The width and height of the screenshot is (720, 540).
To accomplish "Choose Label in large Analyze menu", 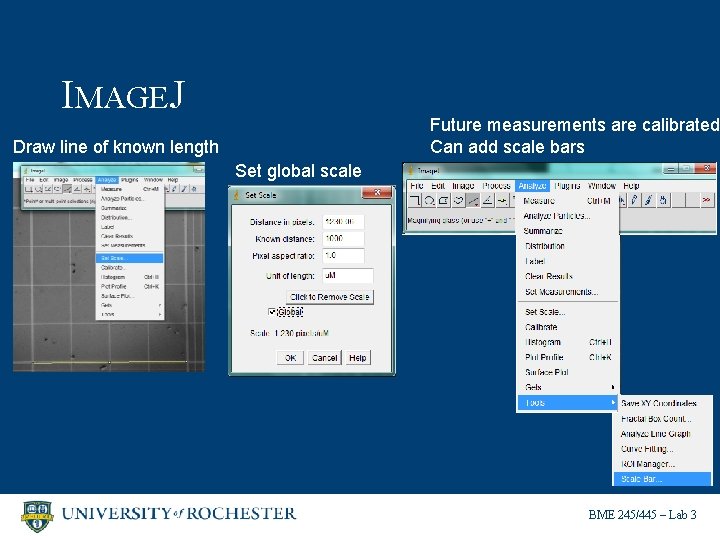I will [x=568, y=261].
